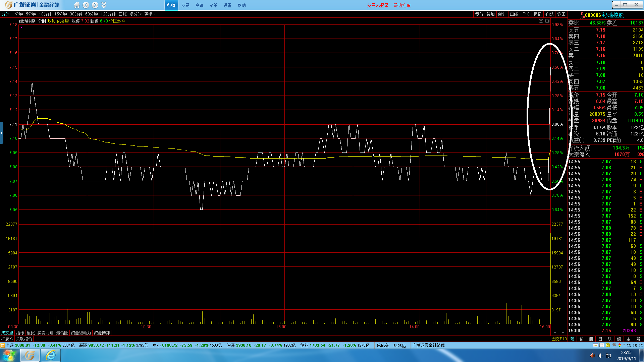Click the small settings icon above chart's top-right
Viewport: 644px width, 362px height.
point(541,21)
